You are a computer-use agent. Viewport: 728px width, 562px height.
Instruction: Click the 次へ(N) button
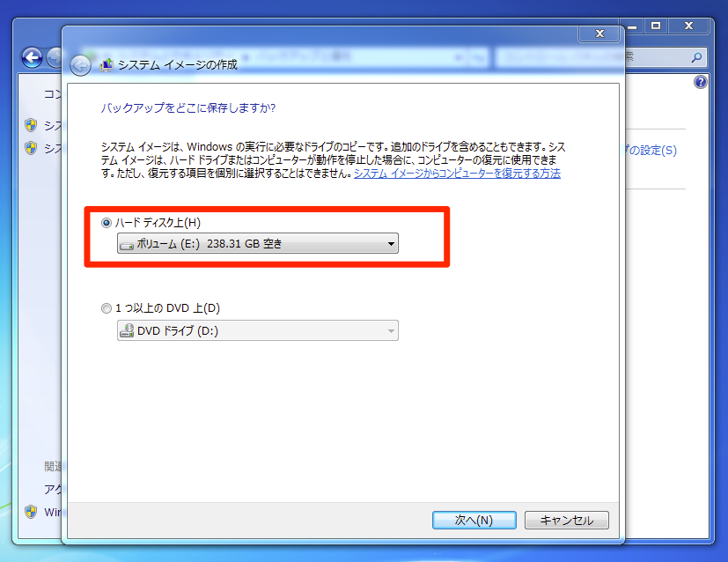click(474, 521)
